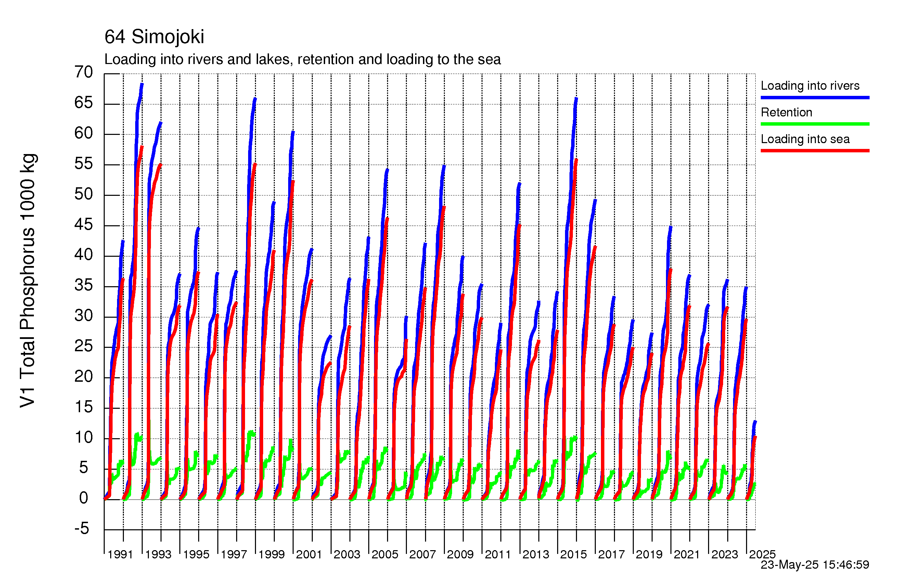Screen dimensions: 924x582
Task: Click the x-axis year label 1993
Action: pos(158,554)
